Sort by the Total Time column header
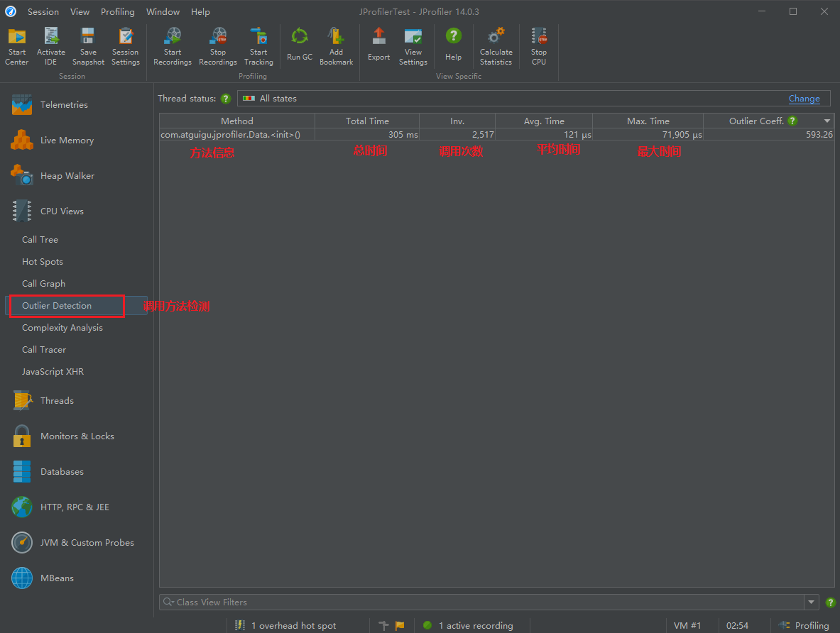840x633 pixels. (x=367, y=121)
